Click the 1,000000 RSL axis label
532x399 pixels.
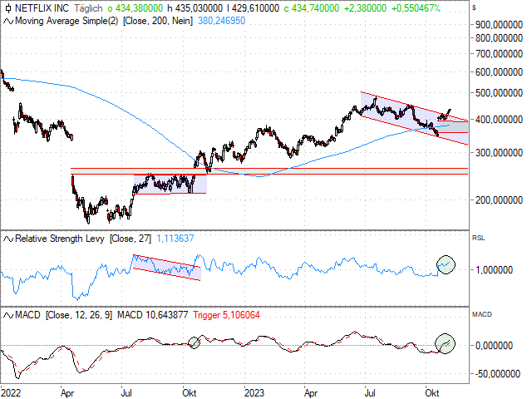click(x=494, y=270)
